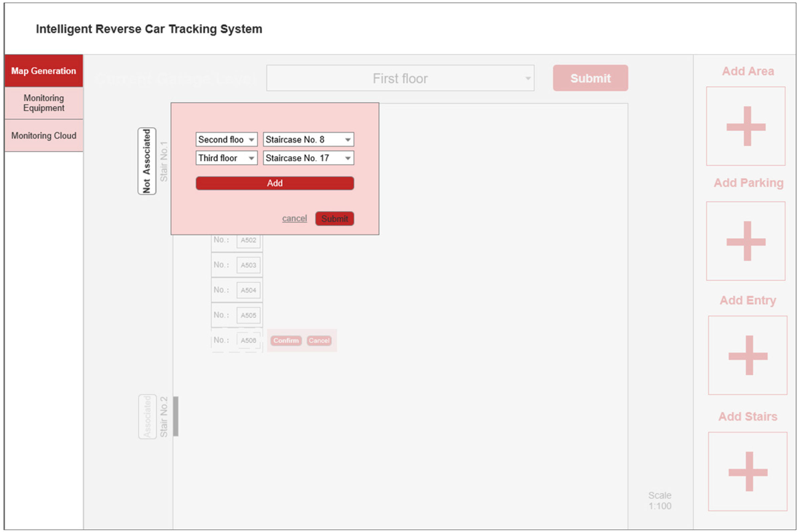Click the A504 parking number field

248,290
